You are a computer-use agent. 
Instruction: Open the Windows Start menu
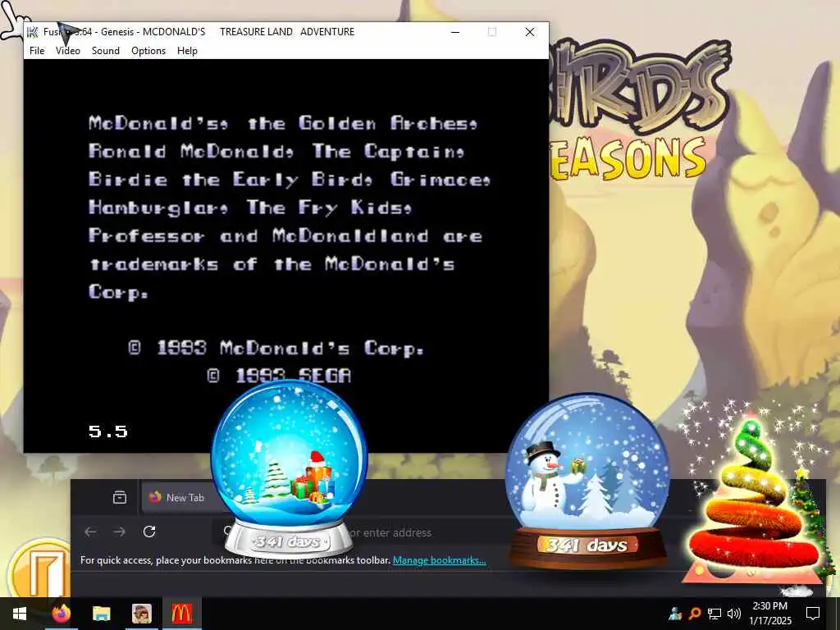tap(20, 614)
